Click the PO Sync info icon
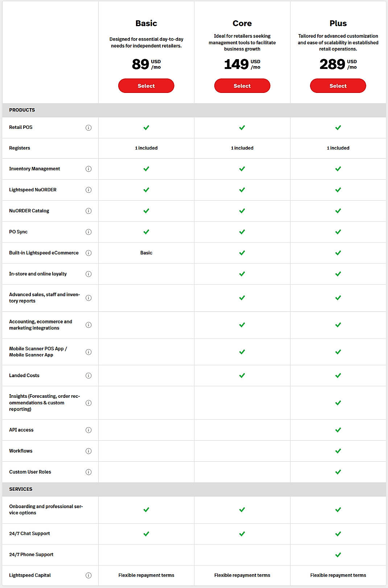The image size is (388, 588). pos(88,232)
